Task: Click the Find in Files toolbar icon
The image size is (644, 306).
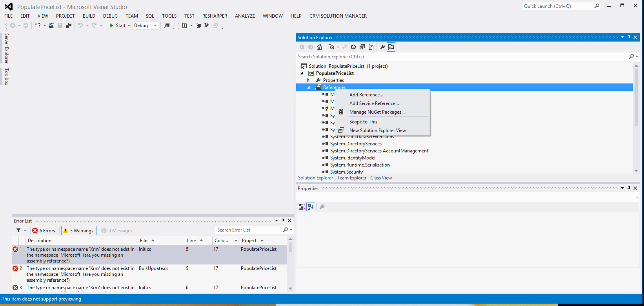Action: (x=167, y=25)
